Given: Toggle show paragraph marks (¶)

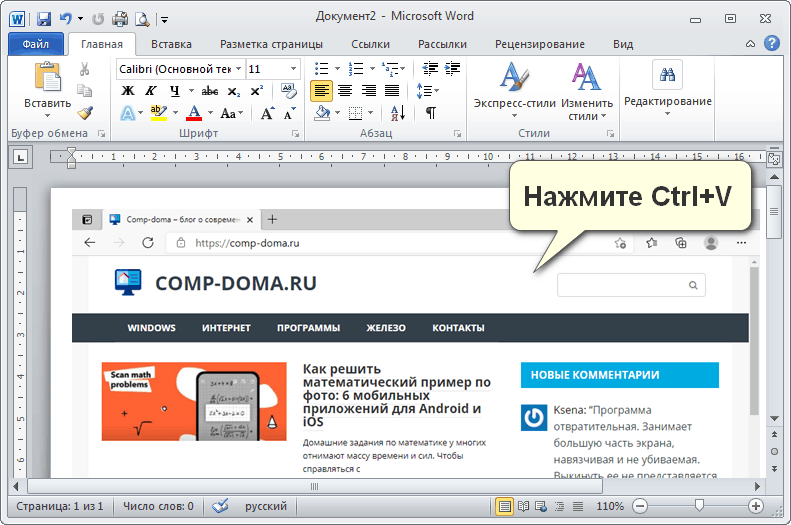Looking at the screenshot, I should [x=431, y=113].
